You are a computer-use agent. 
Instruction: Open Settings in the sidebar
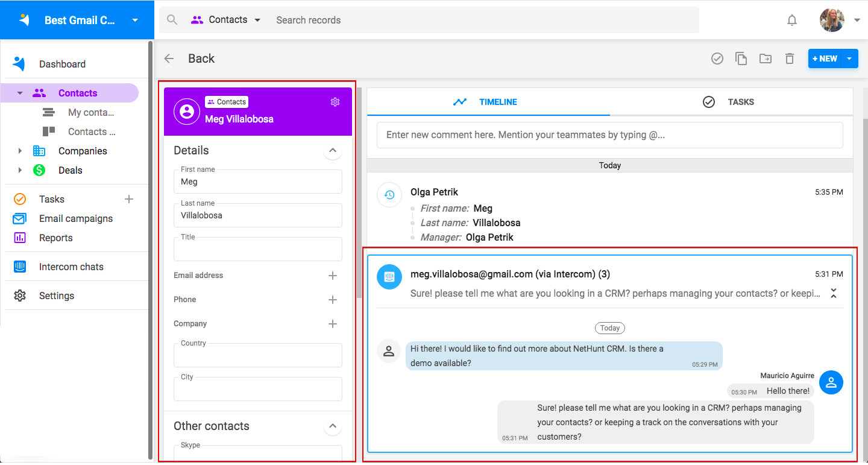[x=57, y=296]
